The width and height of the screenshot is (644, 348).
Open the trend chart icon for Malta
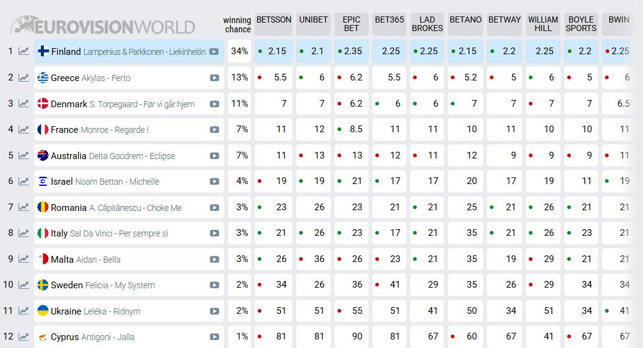24,259
